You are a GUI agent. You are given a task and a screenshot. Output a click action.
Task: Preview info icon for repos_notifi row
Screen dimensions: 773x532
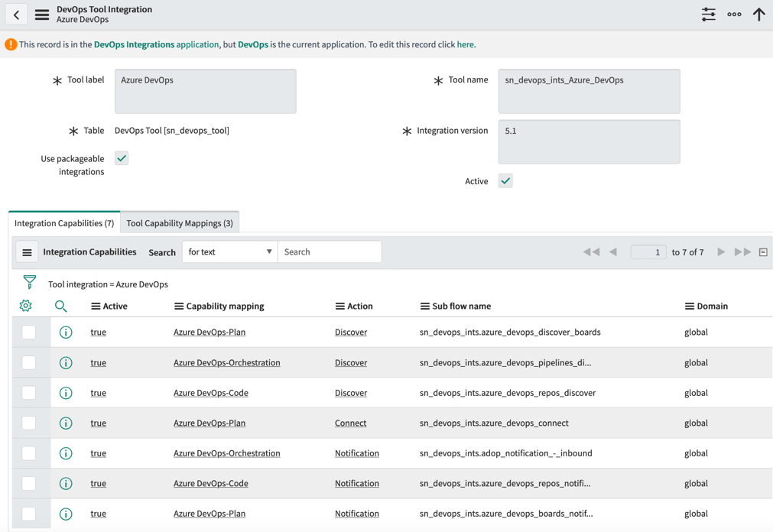pyautogui.click(x=66, y=484)
